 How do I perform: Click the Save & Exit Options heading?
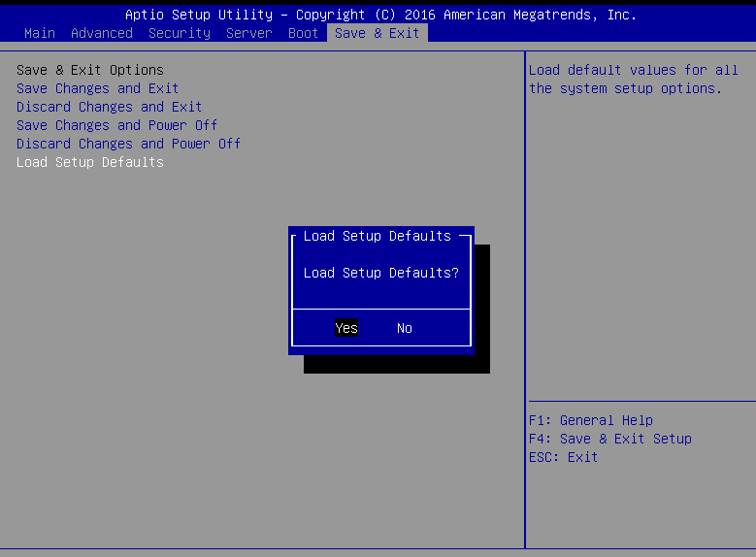coord(89,71)
